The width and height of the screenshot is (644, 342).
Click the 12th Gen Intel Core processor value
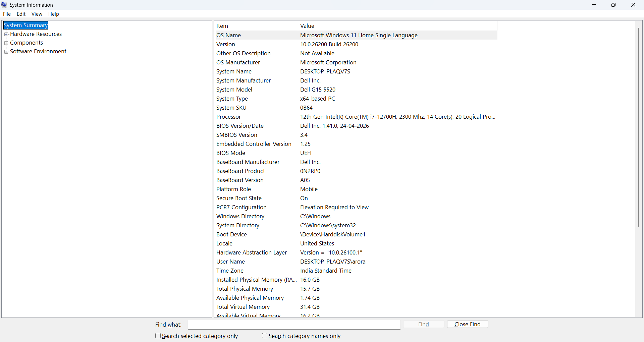(398, 117)
